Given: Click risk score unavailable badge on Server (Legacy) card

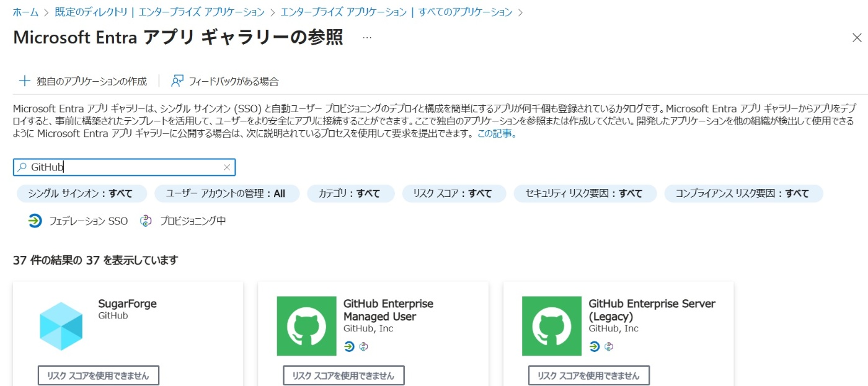Looking at the screenshot, I should point(589,375).
